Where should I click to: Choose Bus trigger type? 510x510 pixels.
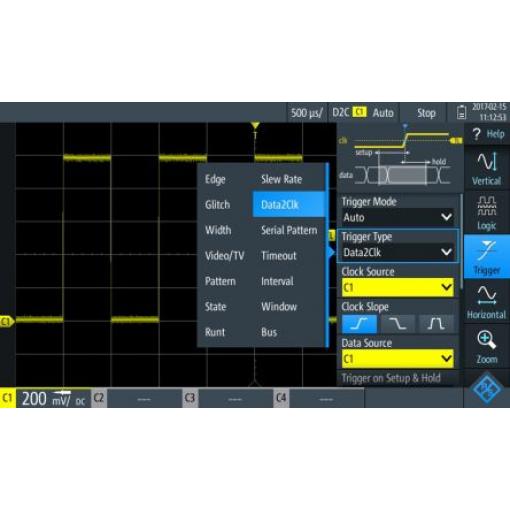(269, 332)
